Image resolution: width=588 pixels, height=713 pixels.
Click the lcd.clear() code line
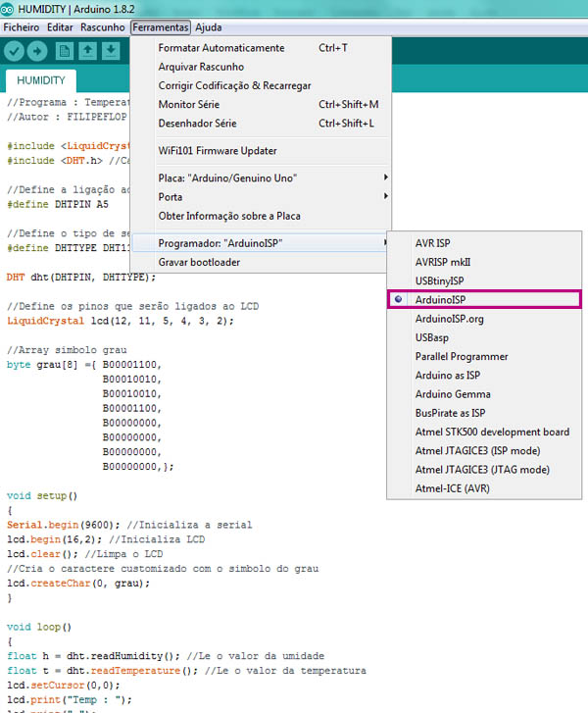pos(84,554)
